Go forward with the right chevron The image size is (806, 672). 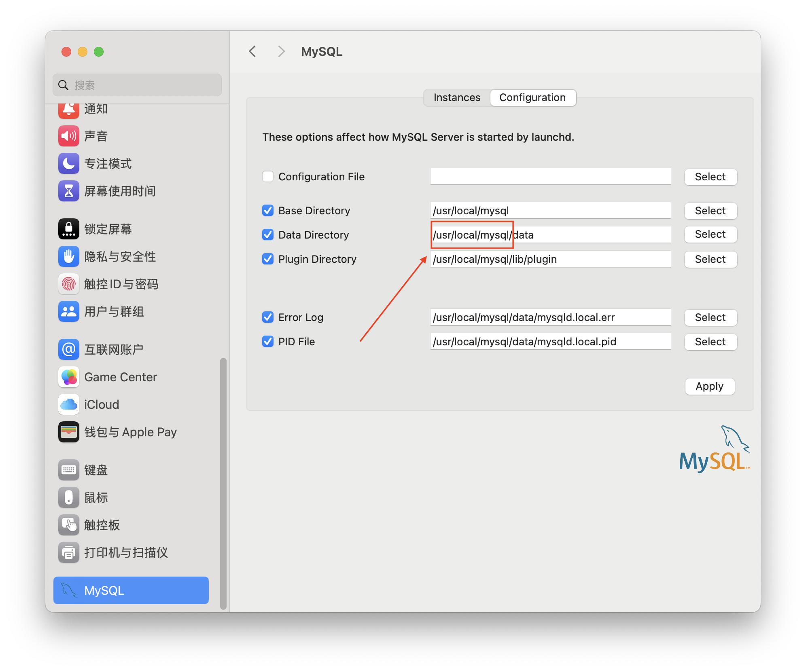(x=282, y=52)
